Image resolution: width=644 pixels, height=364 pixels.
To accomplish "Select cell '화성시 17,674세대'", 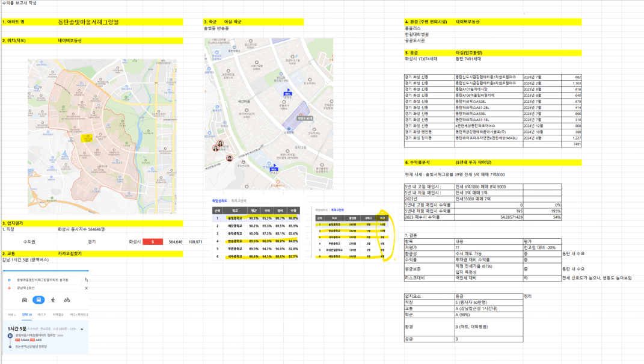I will (x=422, y=59).
